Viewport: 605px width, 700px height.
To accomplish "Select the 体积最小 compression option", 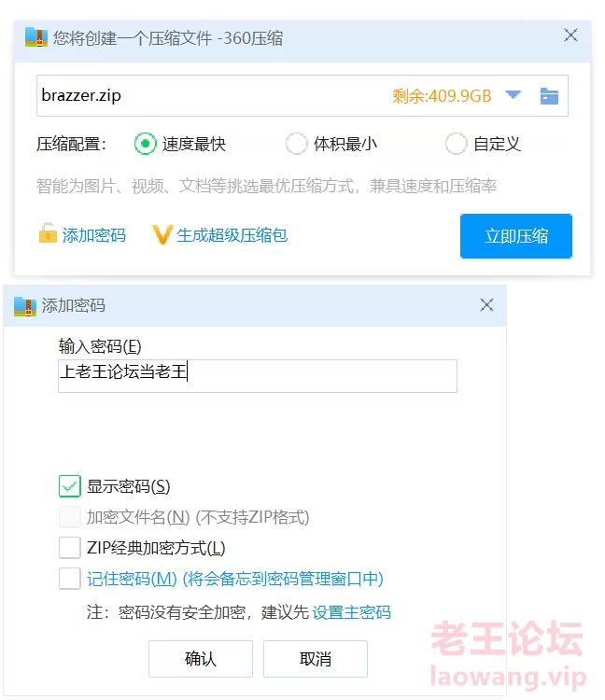I will [296, 144].
